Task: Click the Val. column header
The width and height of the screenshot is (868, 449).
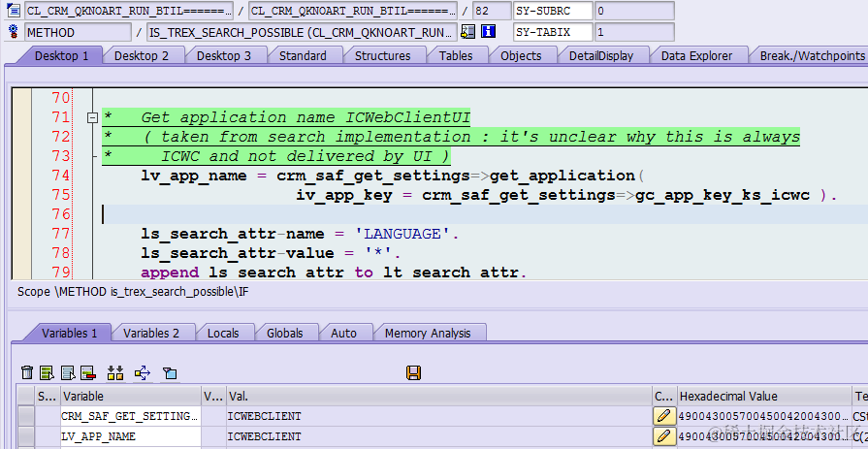Action: (439, 396)
